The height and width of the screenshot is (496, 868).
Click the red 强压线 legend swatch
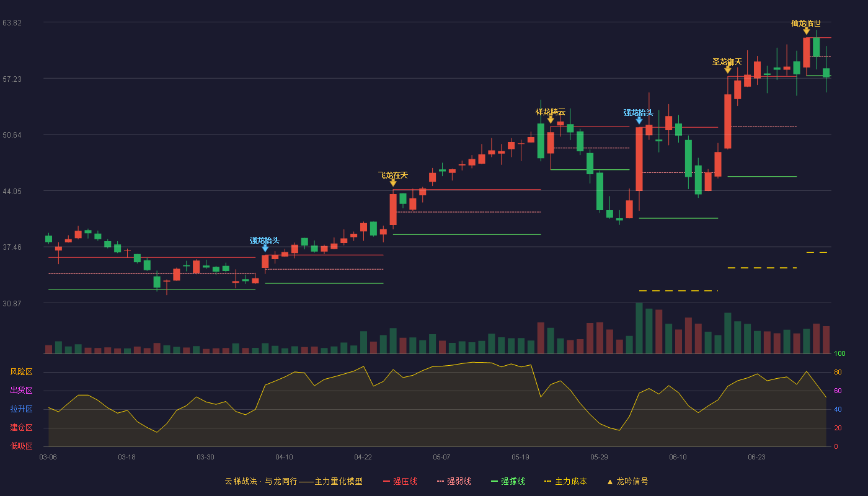point(386,481)
